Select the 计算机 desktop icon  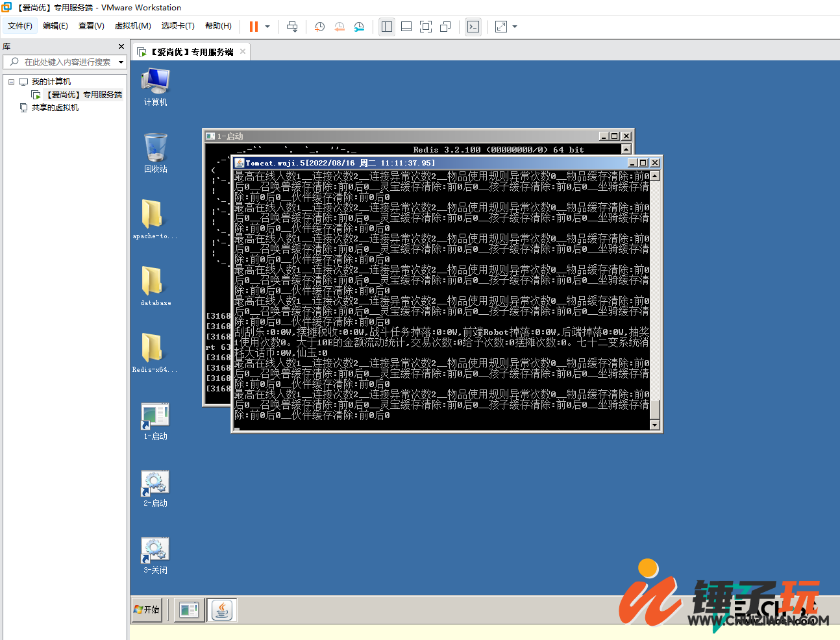[155, 87]
